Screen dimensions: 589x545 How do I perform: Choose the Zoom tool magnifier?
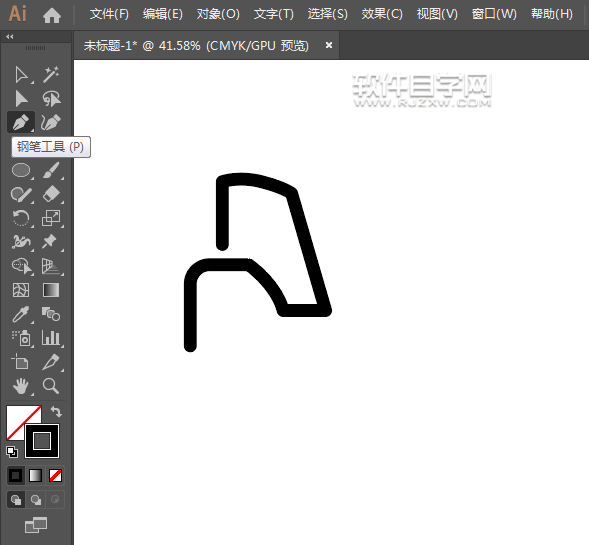51,386
